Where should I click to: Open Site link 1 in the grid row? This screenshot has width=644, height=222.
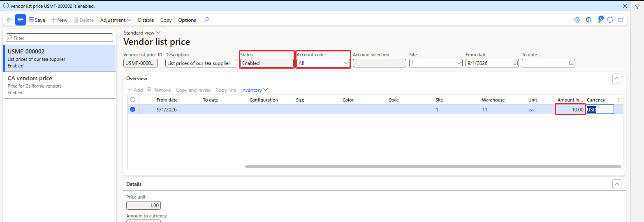pos(437,110)
